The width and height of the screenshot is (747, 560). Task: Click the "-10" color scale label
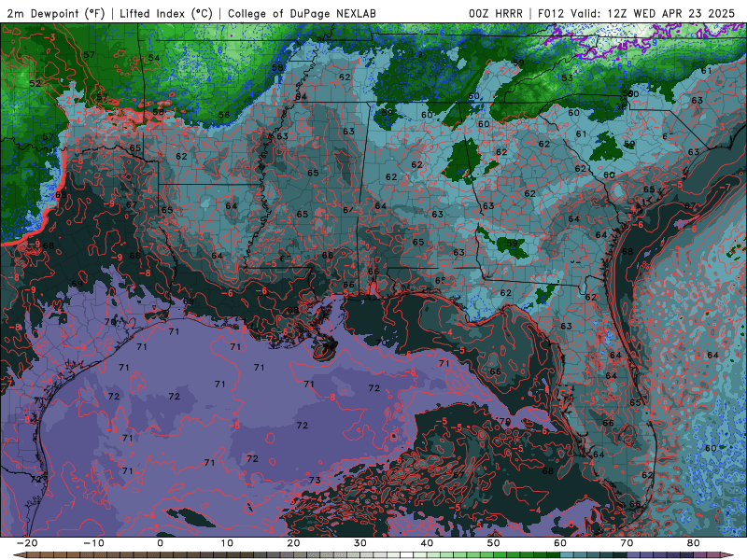coord(92,543)
